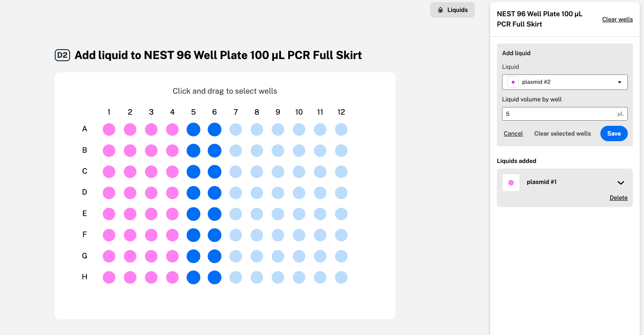
Task: Open the Liquid dropdown showing plasmid #2
Action: point(564,82)
